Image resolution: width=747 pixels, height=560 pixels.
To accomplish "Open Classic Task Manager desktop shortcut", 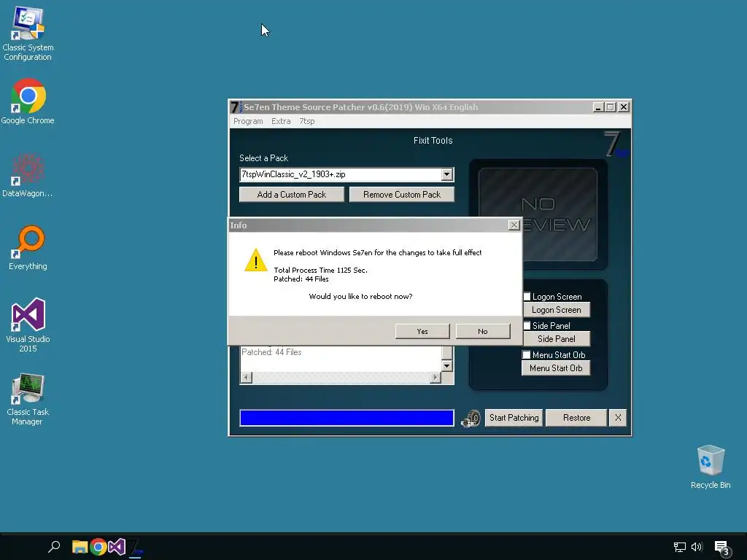I will click(28, 399).
